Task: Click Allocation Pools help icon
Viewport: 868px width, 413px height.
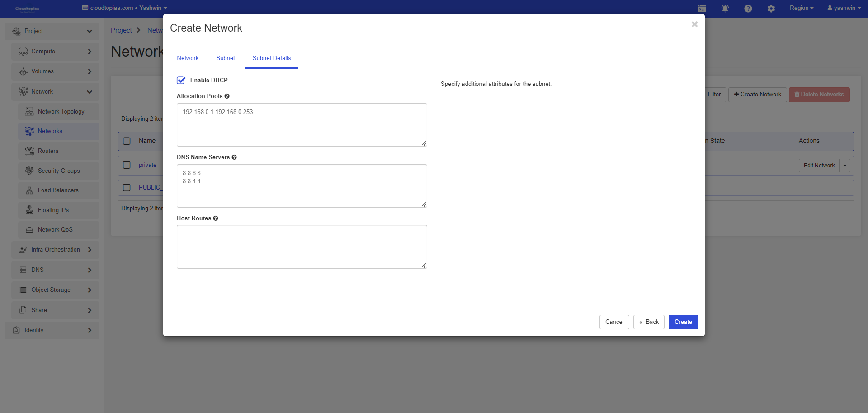Action: [x=227, y=96]
